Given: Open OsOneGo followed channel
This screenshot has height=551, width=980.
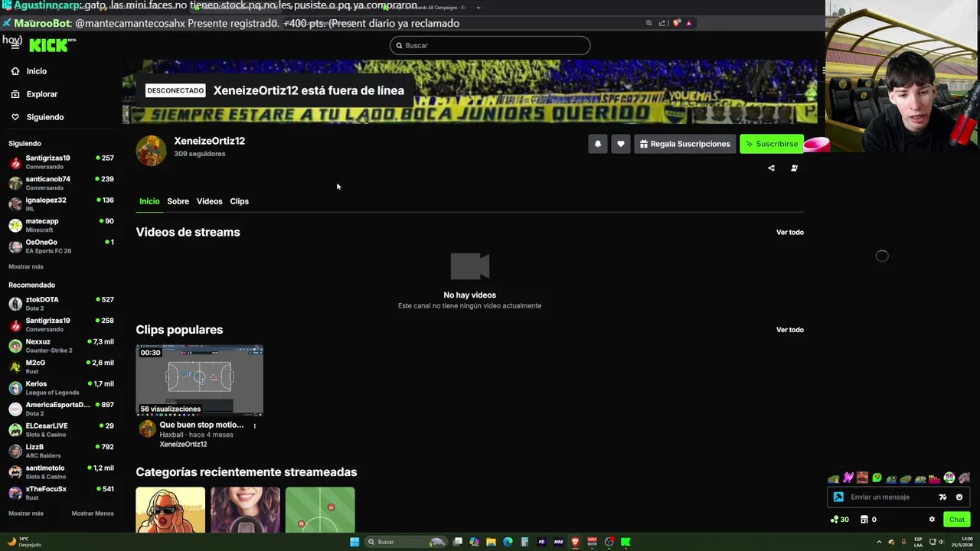Looking at the screenshot, I should (x=61, y=246).
